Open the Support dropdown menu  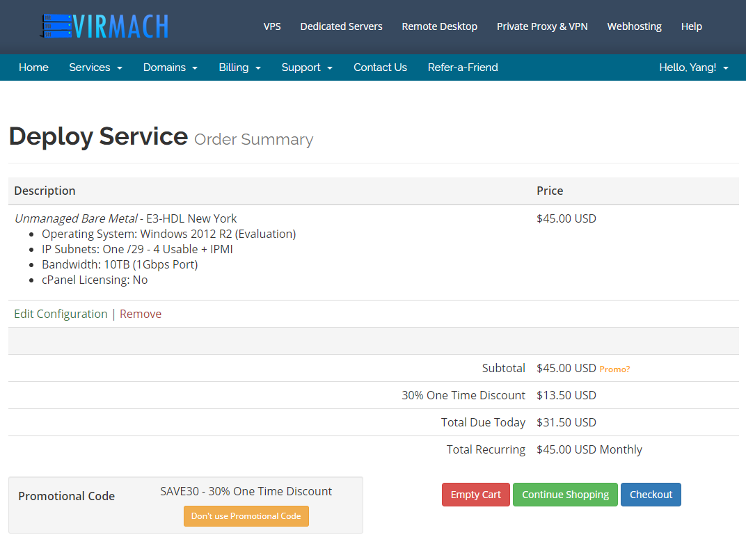click(x=307, y=67)
